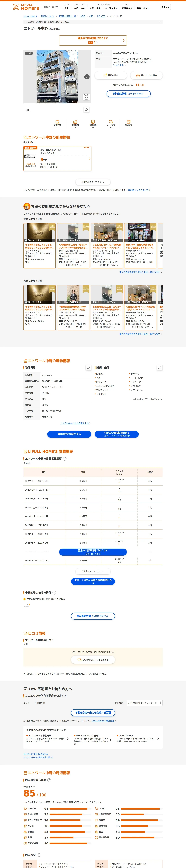This screenshot has height=868, width=186.
Task: Open エトワール中野の不動産価値を調べる link
Action: 38,757
